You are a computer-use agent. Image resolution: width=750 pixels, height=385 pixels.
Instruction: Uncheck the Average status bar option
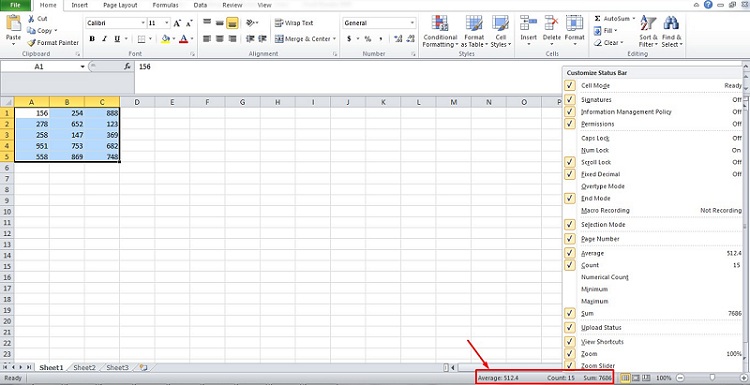coord(570,253)
